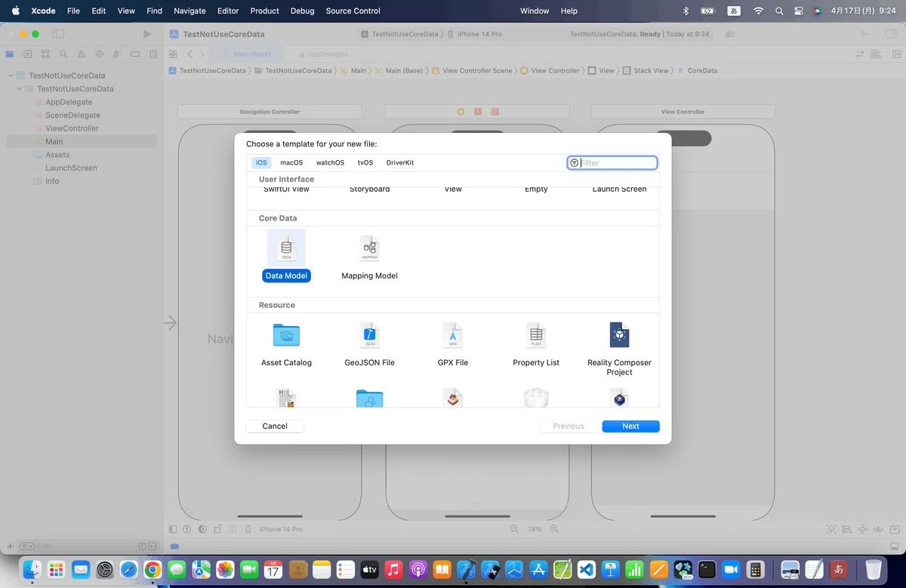
Task: Open the Symbol navigator icon
Action: (x=45, y=54)
